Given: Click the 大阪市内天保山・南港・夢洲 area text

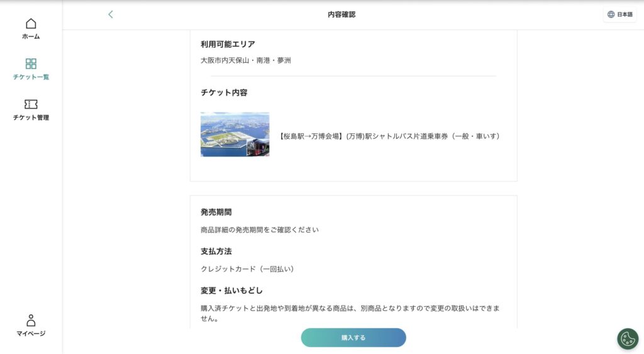Looking at the screenshot, I should tap(245, 60).
